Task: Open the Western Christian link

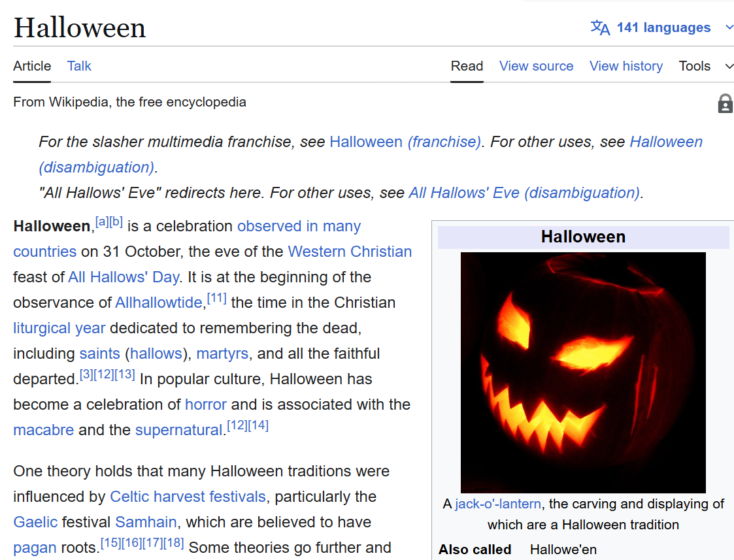Action: click(x=350, y=252)
